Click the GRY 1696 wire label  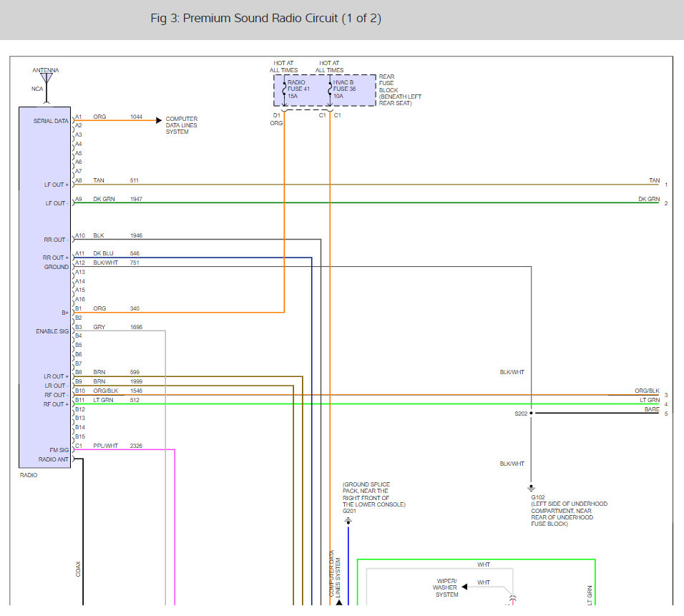coord(118,327)
